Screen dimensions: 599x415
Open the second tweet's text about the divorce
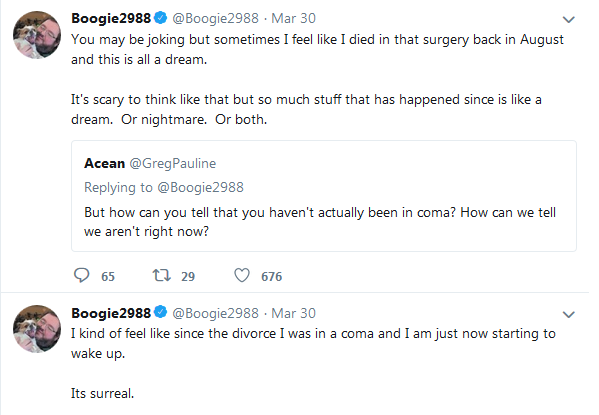coord(313,363)
